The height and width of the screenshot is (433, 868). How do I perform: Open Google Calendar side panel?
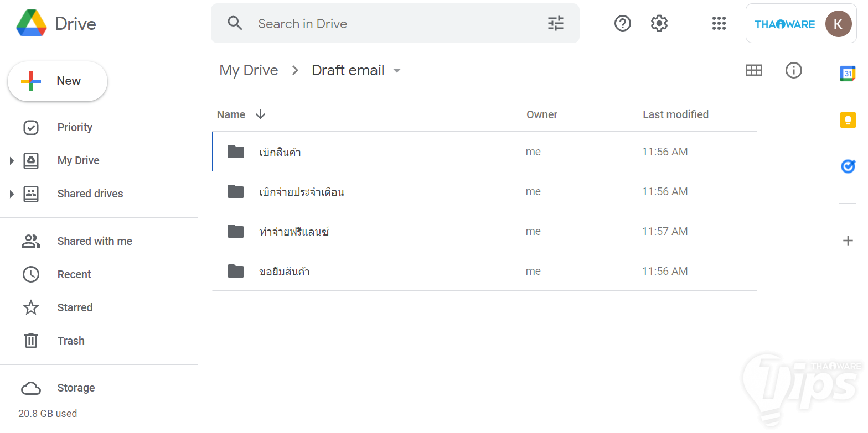click(848, 74)
